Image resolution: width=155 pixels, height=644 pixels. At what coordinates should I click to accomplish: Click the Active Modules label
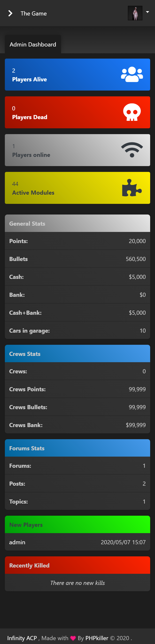tap(33, 192)
